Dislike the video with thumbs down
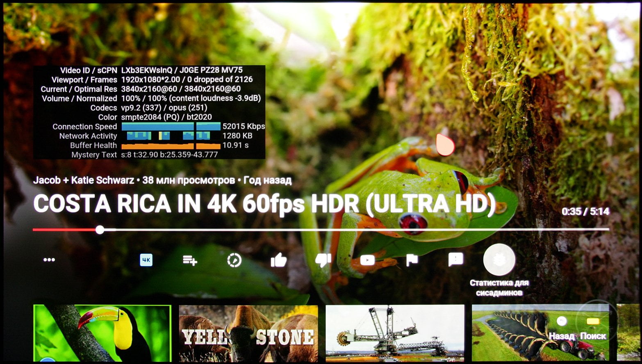642x364 pixels. pyautogui.click(x=323, y=260)
